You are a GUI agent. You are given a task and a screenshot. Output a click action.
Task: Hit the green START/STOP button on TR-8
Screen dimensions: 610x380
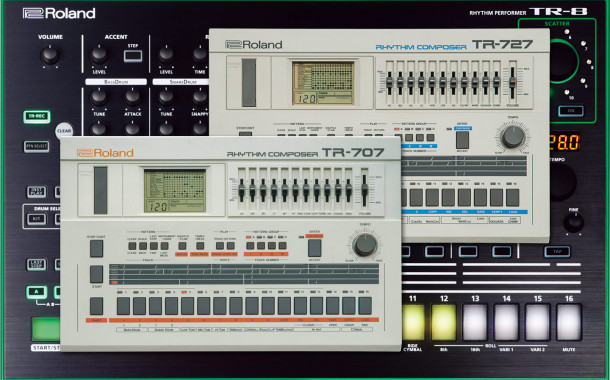(x=46, y=329)
